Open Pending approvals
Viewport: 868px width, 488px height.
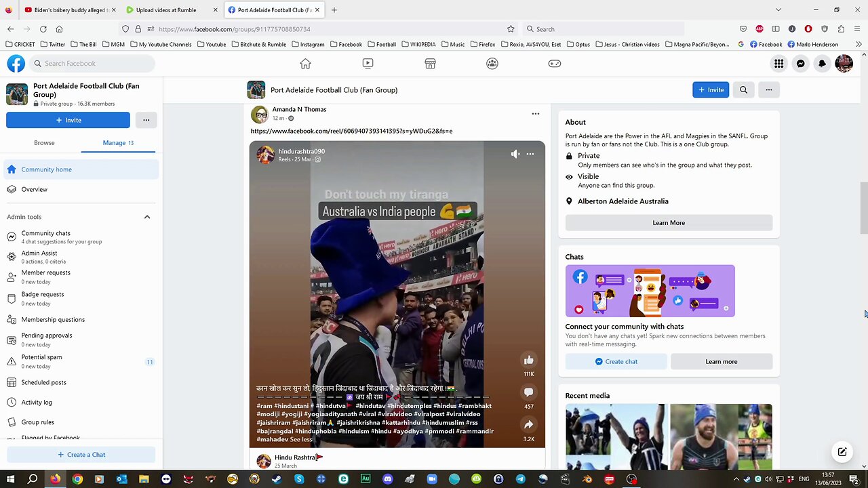tap(81, 340)
